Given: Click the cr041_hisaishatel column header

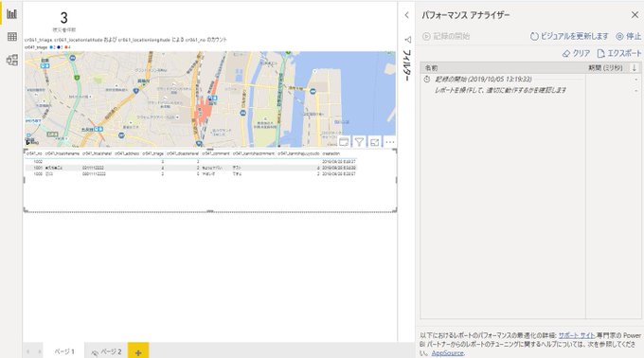Looking at the screenshot, I should [97, 153].
